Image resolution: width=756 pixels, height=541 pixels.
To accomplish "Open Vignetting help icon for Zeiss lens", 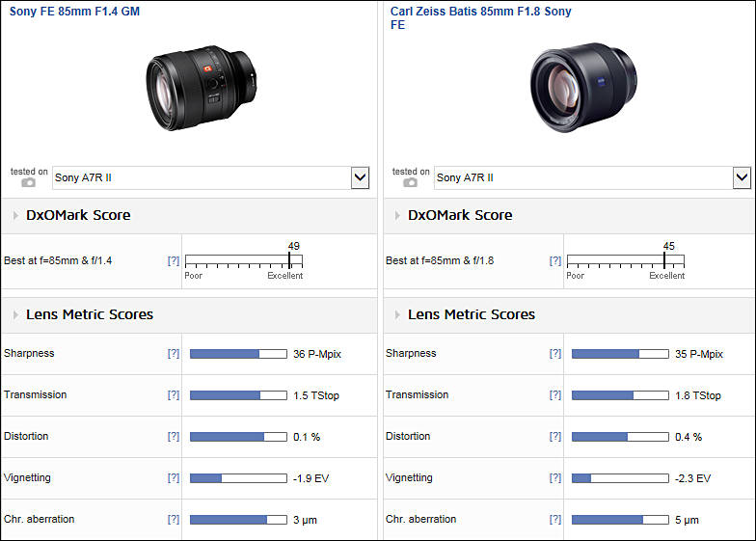I will [x=555, y=478].
